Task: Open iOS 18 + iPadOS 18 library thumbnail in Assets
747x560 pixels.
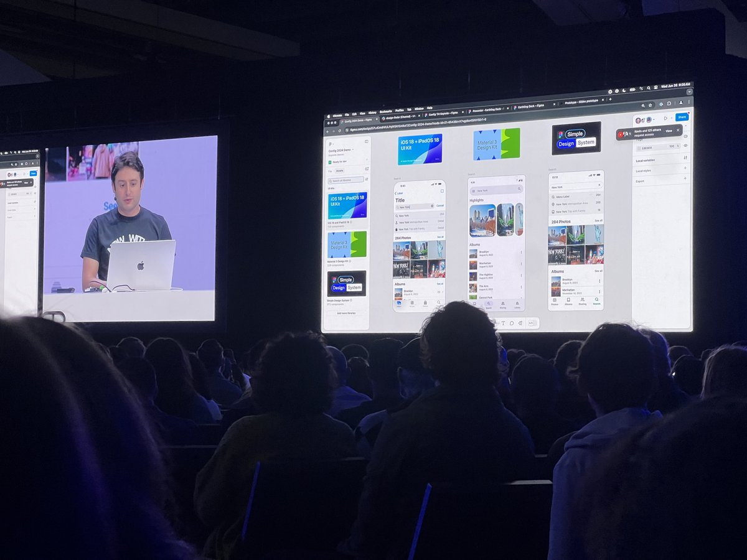Action: coord(347,205)
